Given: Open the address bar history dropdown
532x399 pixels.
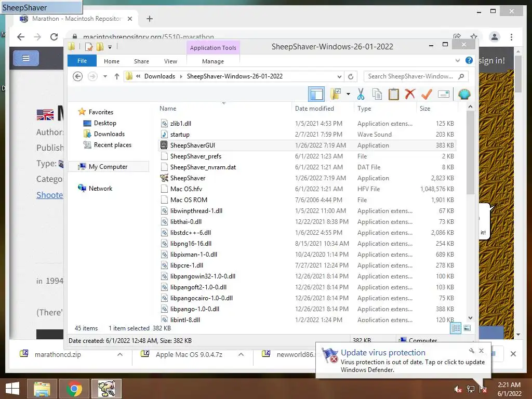Looking at the screenshot, I should (339, 76).
